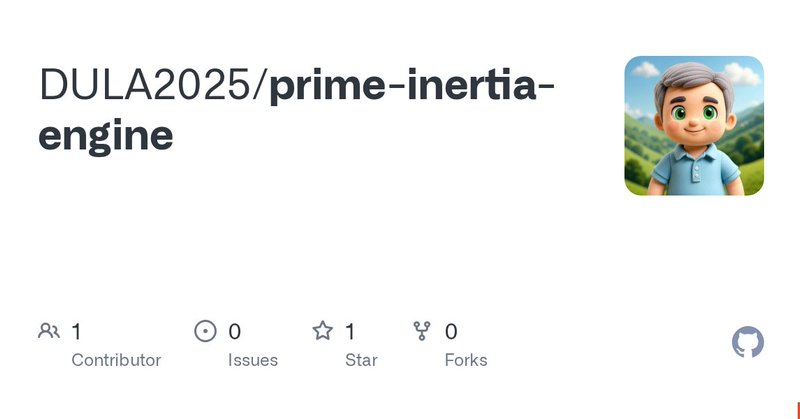Click the Star outline icon
Viewport: 800px width, 419px height.
pos(322,331)
